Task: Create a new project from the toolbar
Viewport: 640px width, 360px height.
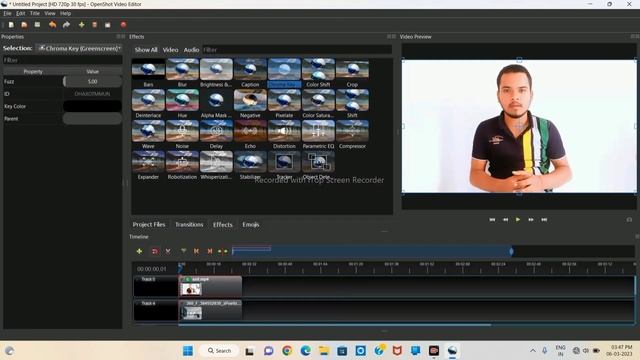Action: click(x=11, y=25)
